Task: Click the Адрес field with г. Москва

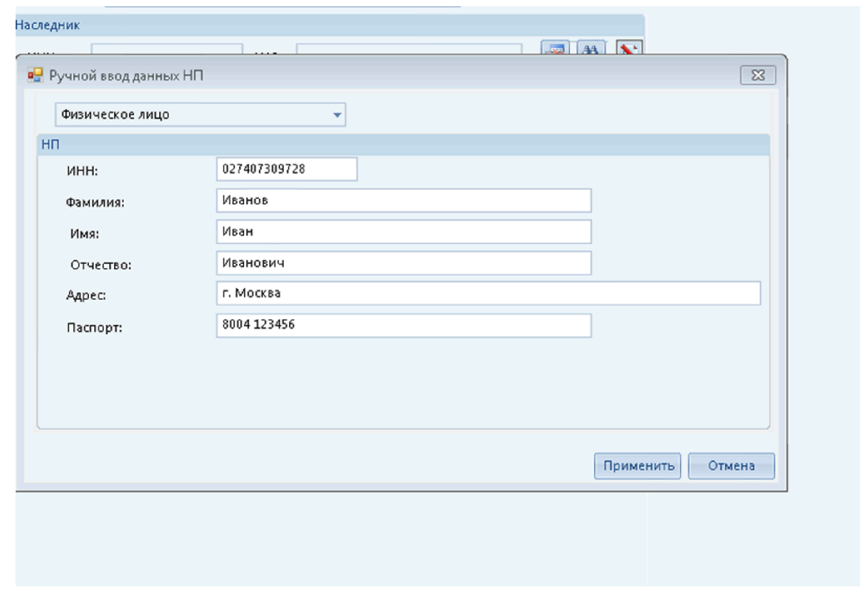Action: click(488, 294)
